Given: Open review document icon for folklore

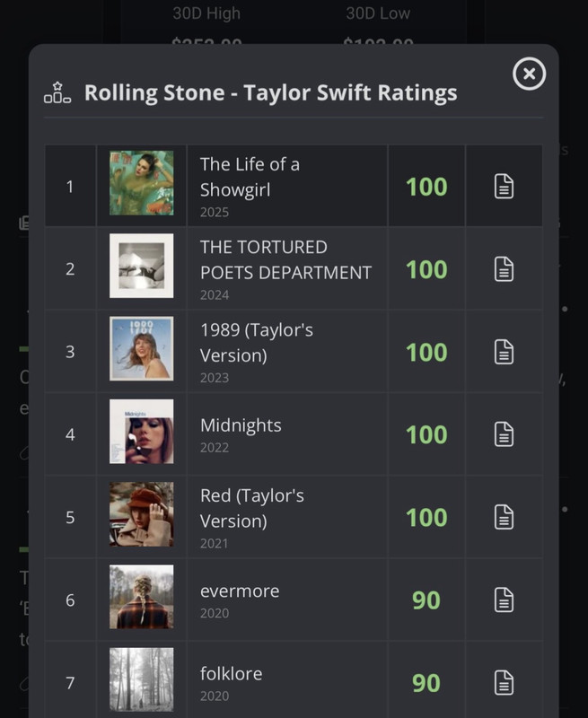Looking at the screenshot, I should tap(505, 682).
